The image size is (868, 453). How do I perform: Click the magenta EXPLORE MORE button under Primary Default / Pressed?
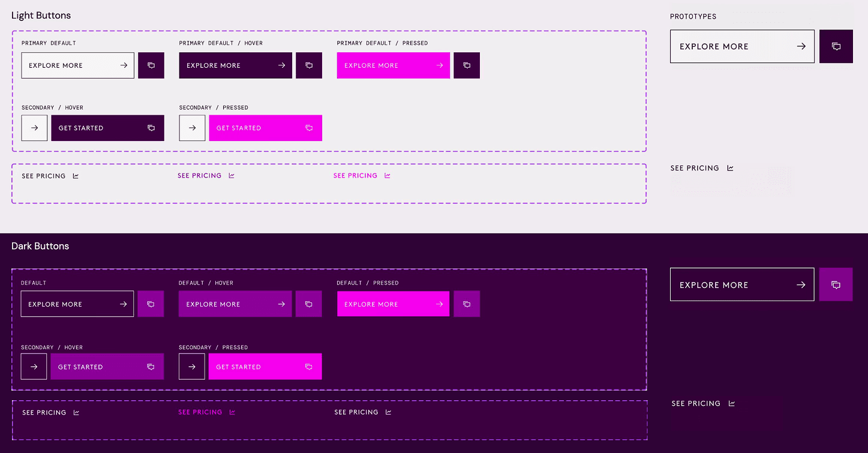coord(394,65)
